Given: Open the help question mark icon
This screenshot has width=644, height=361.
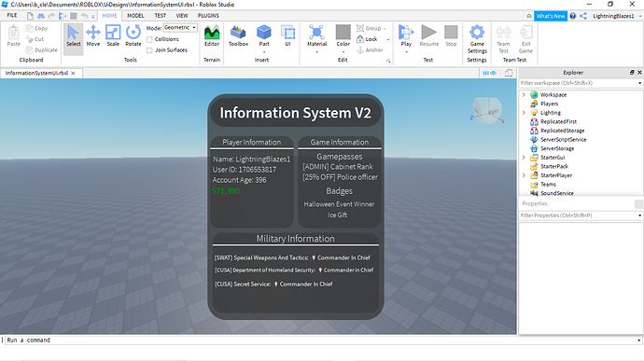Looking at the screenshot, I should tap(572, 16).
